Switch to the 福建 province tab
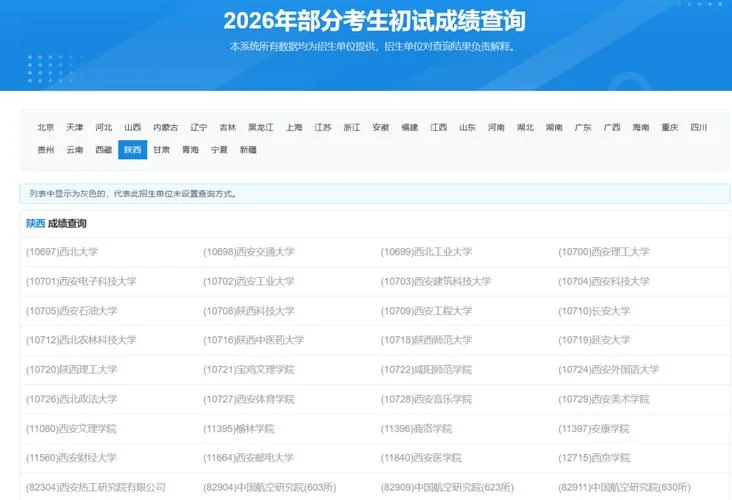 coord(410,127)
